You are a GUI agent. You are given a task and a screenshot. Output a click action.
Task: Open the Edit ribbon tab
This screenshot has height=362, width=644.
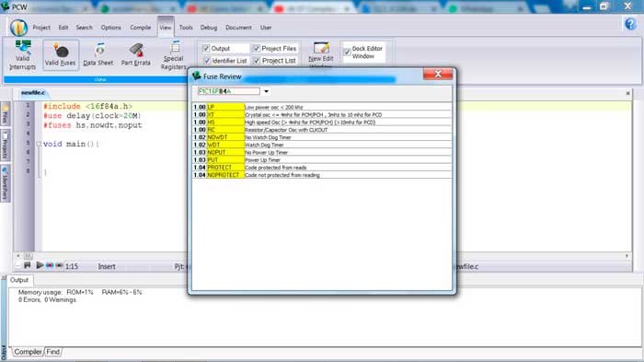(x=63, y=28)
